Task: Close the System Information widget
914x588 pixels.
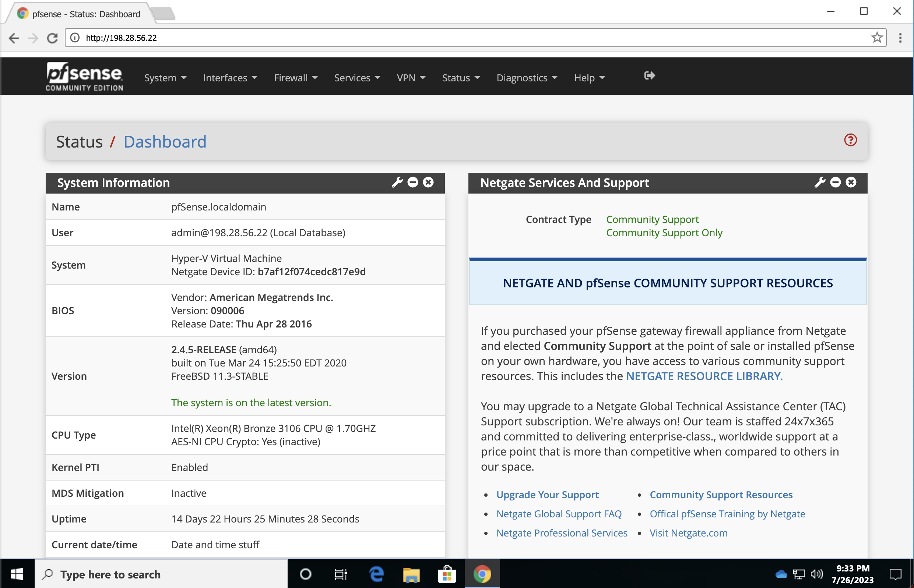Action: click(428, 182)
